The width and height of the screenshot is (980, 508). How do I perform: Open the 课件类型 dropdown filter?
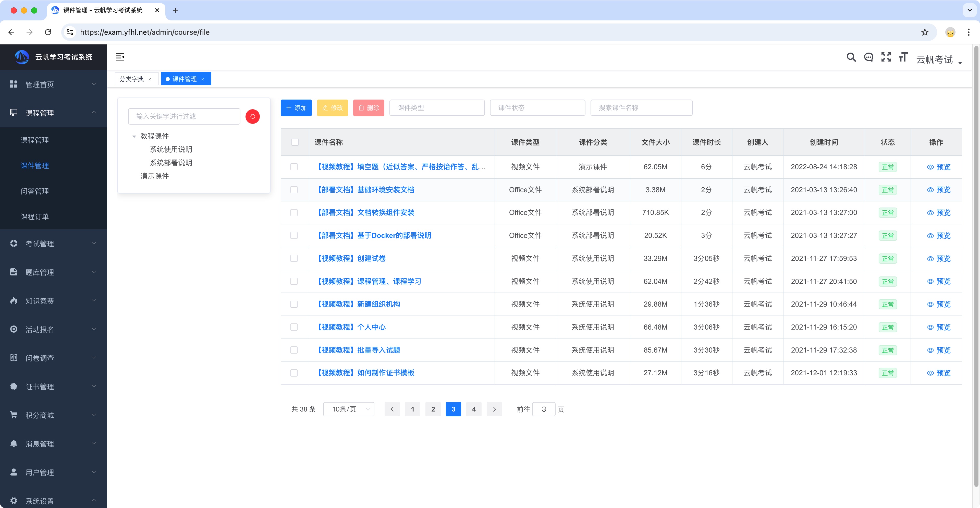[x=437, y=108]
